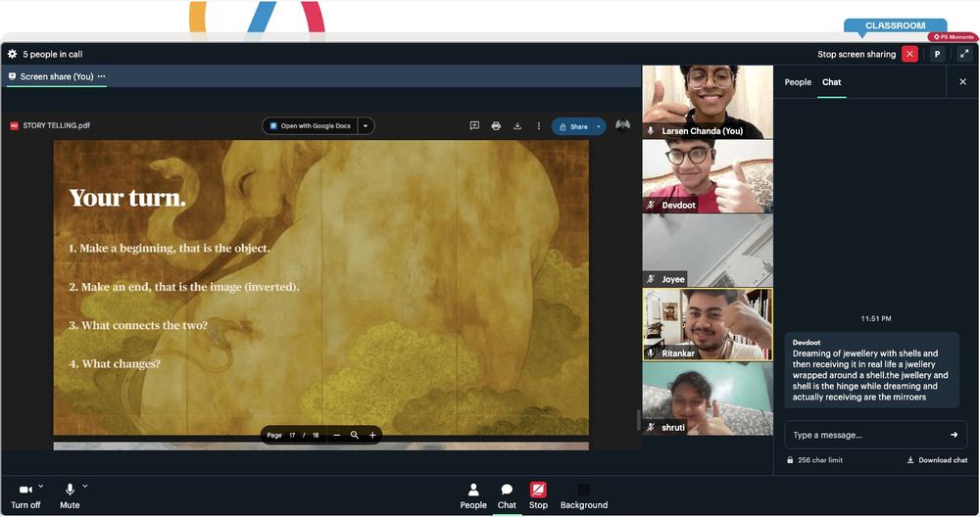
Task: Click the PDF file type icon
Action: tap(14, 125)
